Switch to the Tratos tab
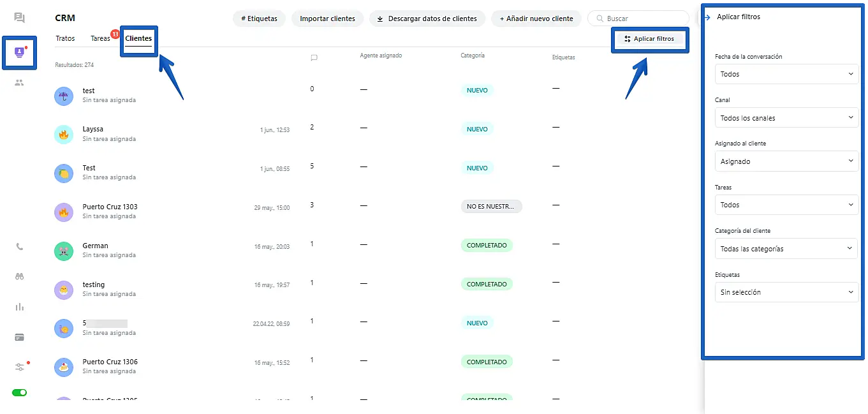The width and height of the screenshot is (868, 414). tap(65, 38)
